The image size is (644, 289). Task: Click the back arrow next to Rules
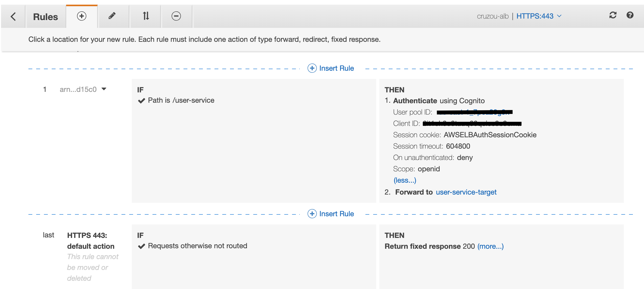[13, 16]
